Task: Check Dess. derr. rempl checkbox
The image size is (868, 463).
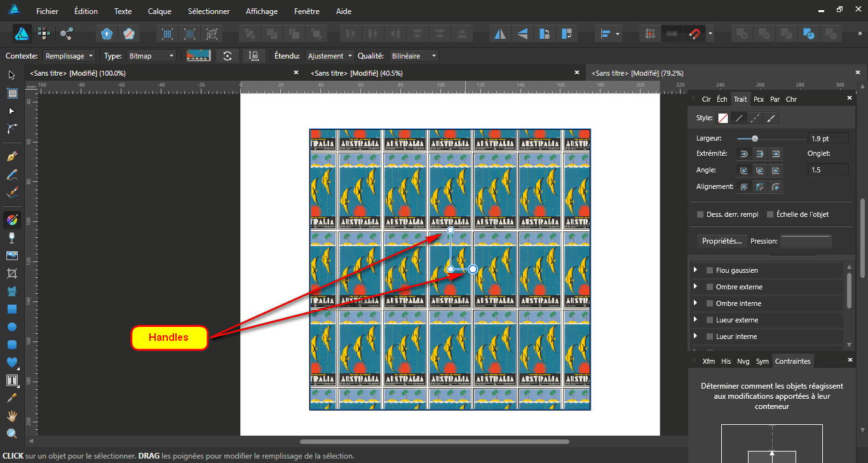Action: [700, 214]
